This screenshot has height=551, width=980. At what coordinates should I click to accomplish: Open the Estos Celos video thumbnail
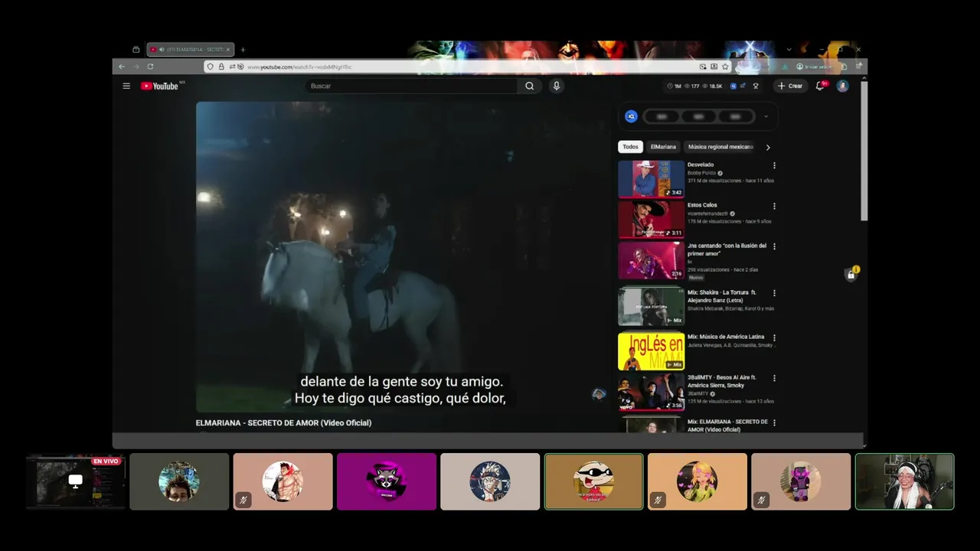click(x=652, y=220)
